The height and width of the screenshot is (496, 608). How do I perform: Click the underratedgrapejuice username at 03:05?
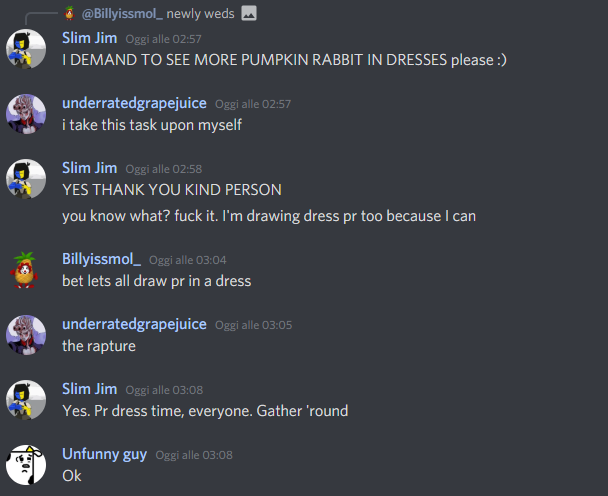coord(134,324)
